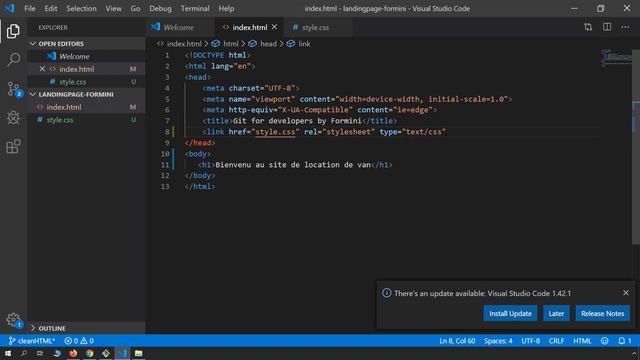This screenshot has height=360, width=640.
Task: Dismiss the update notification
Action: [626, 293]
